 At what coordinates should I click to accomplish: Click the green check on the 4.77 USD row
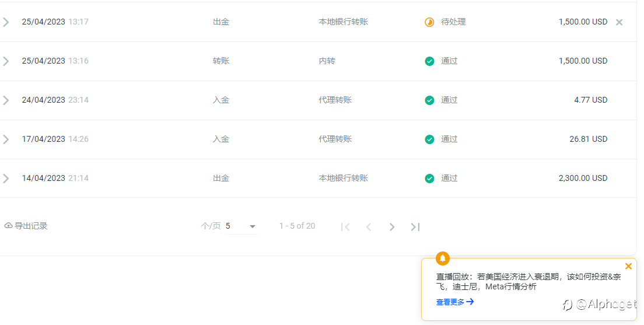click(429, 100)
